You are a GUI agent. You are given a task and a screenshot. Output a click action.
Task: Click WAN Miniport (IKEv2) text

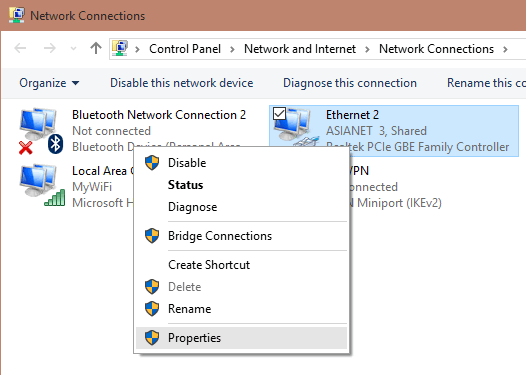[x=396, y=203]
